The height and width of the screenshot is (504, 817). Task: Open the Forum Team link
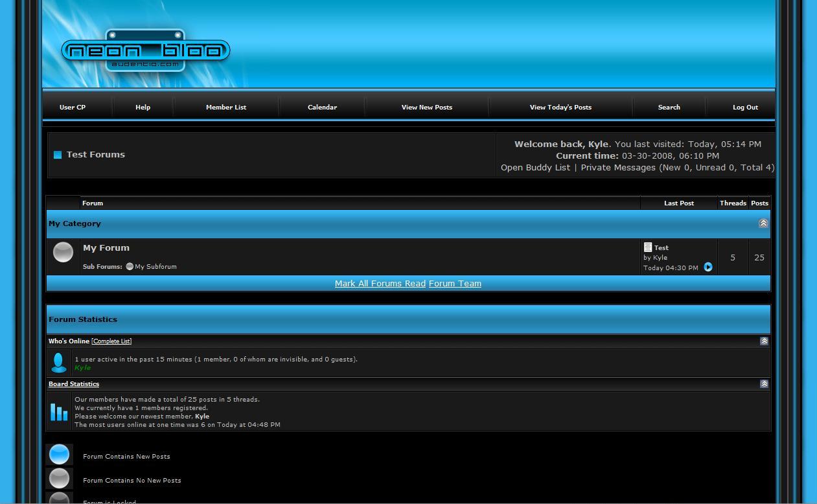(x=455, y=284)
